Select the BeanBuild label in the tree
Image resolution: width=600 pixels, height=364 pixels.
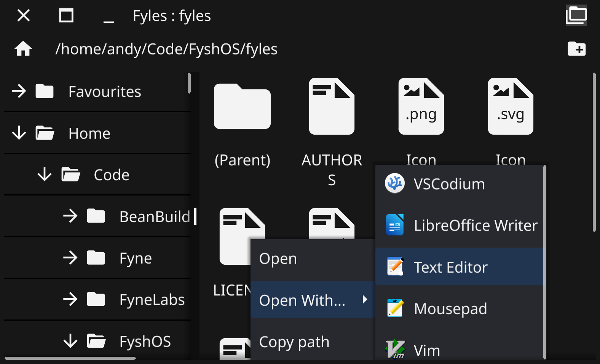tap(155, 216)
